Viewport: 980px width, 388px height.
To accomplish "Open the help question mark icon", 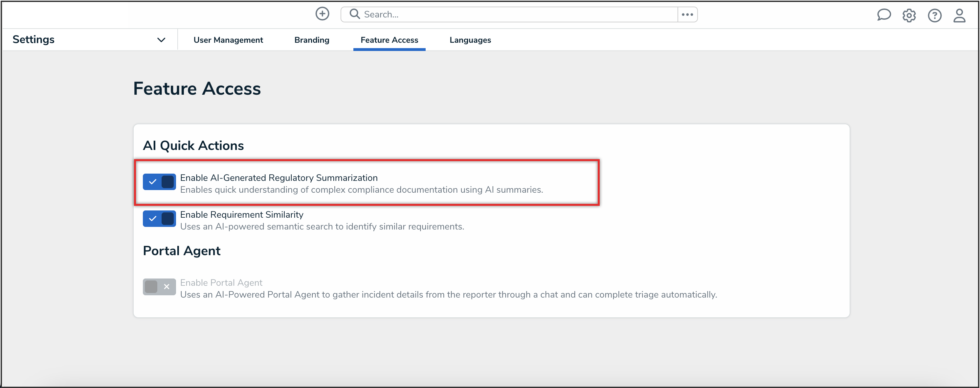I will [x=934, y=15].
